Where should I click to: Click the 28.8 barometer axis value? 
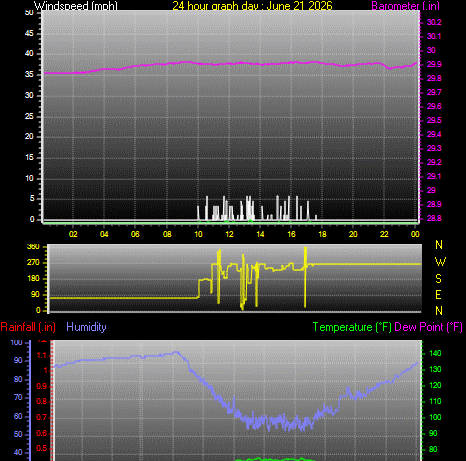point(434,218)
